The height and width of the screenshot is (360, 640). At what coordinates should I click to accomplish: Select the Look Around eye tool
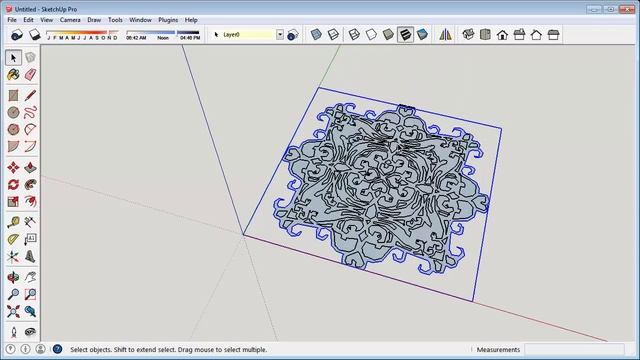coord(30,332)
